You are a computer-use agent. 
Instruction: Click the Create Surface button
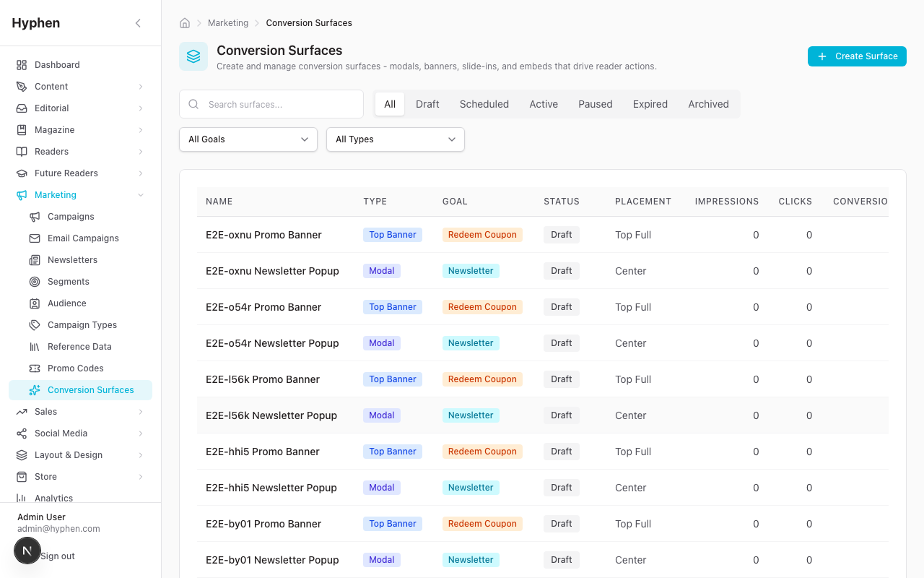(856, 56)
